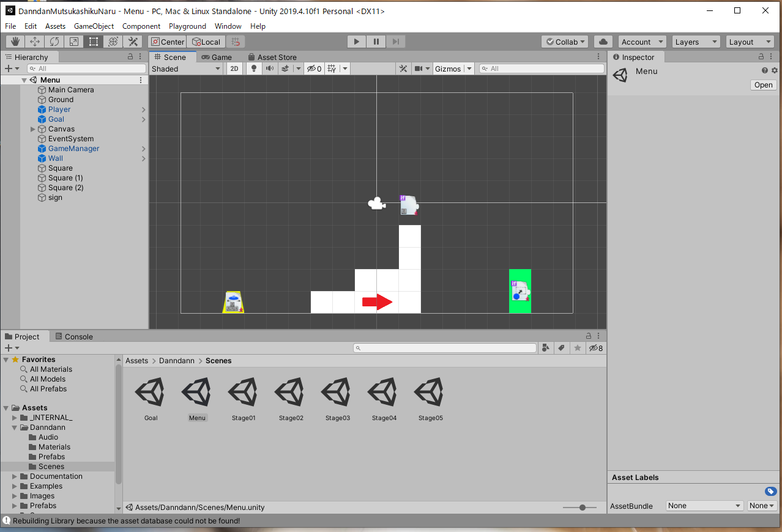This screenshot has width=782, height=532.
Task: Toggle scene visibility hidden-objects icon
Action: pyautogui.click(x=315, y=68)
